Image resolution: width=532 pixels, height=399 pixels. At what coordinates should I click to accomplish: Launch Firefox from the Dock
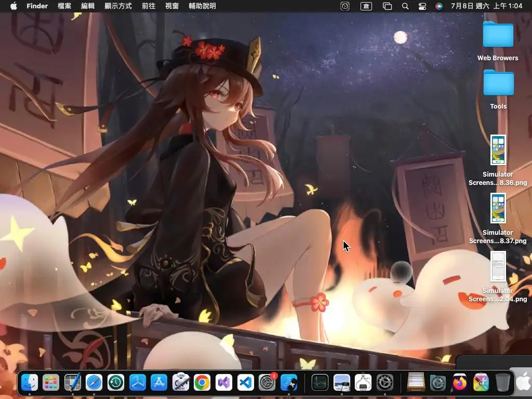coord(459,382)
